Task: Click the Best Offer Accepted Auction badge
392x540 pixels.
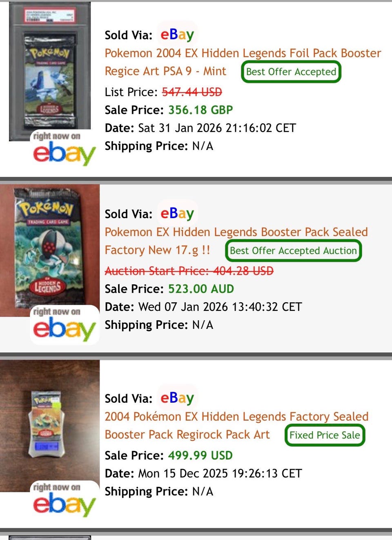Action: 294,251
